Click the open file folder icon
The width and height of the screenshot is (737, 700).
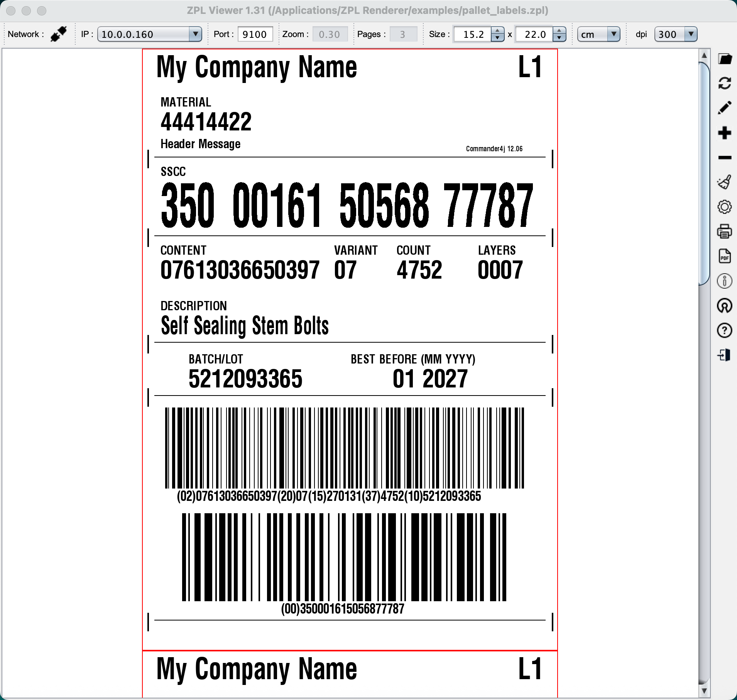(725, 59)
